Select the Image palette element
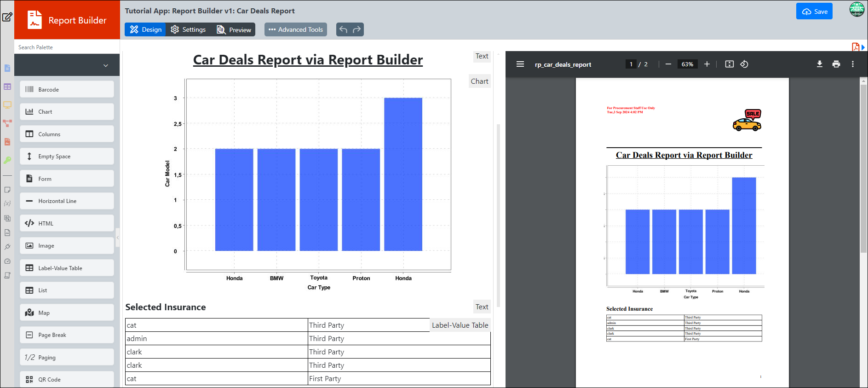868x388 pixels. (x=67, y=246)
